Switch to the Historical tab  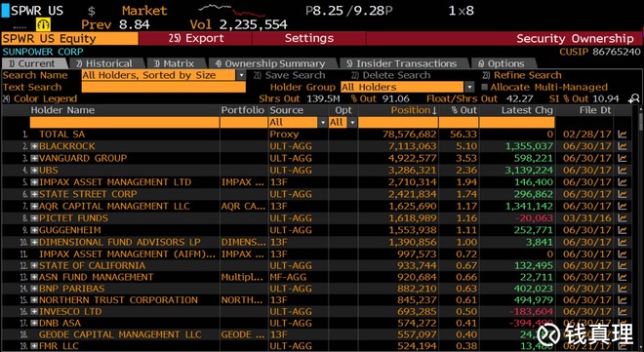(x=107, y=63)
